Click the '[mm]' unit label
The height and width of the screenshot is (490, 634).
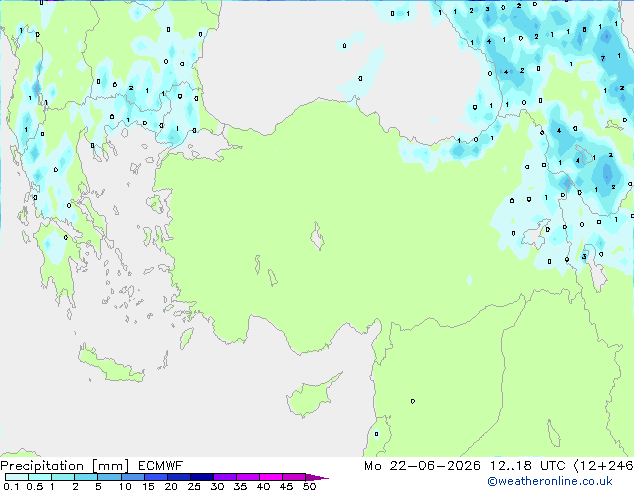click(x=110, y=466)
